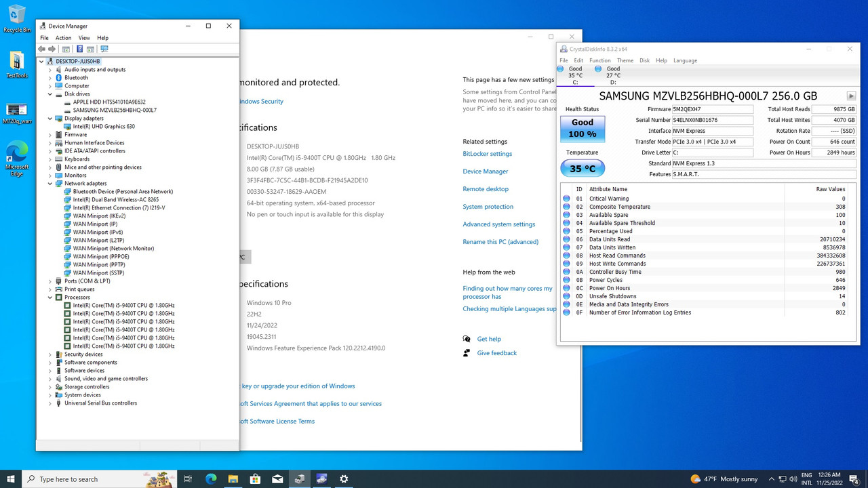Click the Help icon in Device Manager toolbar
Screen dimensions: 868x488
(x=79, y=49)
